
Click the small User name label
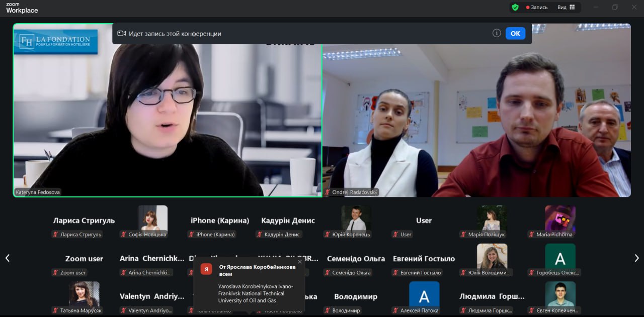point(406,234)
